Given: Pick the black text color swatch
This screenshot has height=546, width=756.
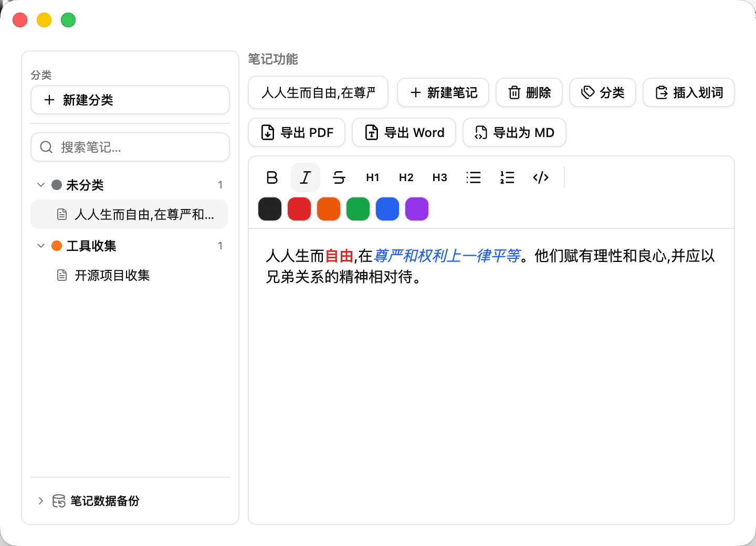Looking at the screenshot, I should (270, 209).
